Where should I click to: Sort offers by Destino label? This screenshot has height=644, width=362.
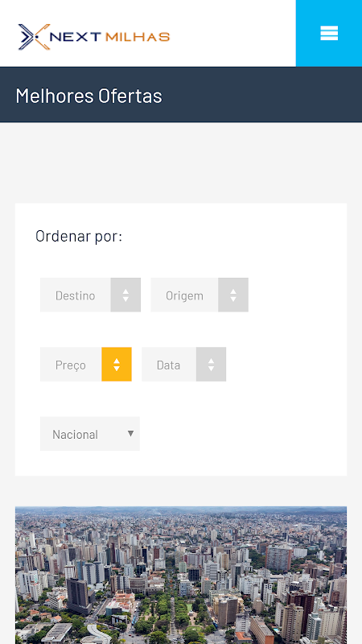(x=76, y=295)
